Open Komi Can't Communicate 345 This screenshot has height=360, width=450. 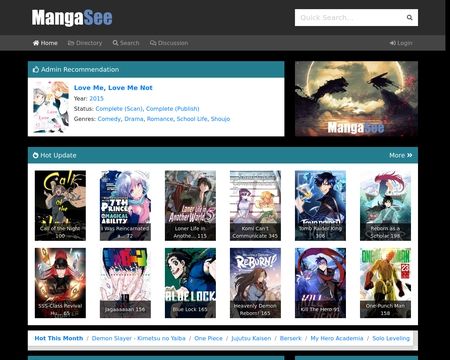click(x=255, y=205)
